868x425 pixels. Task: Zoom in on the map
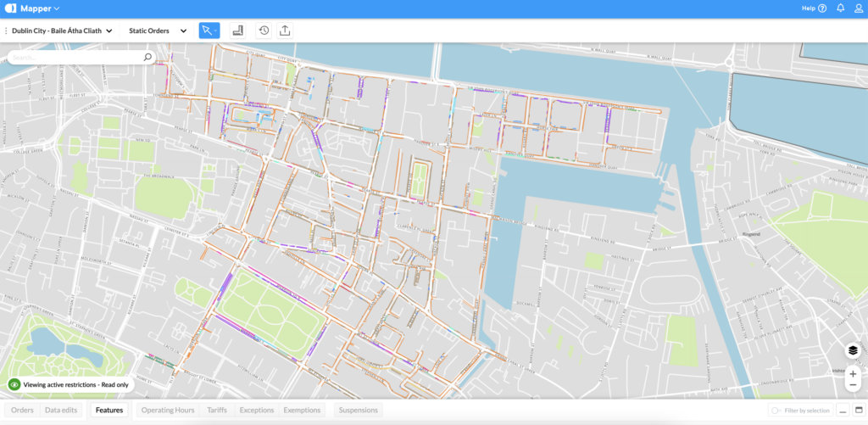point(853,373)
